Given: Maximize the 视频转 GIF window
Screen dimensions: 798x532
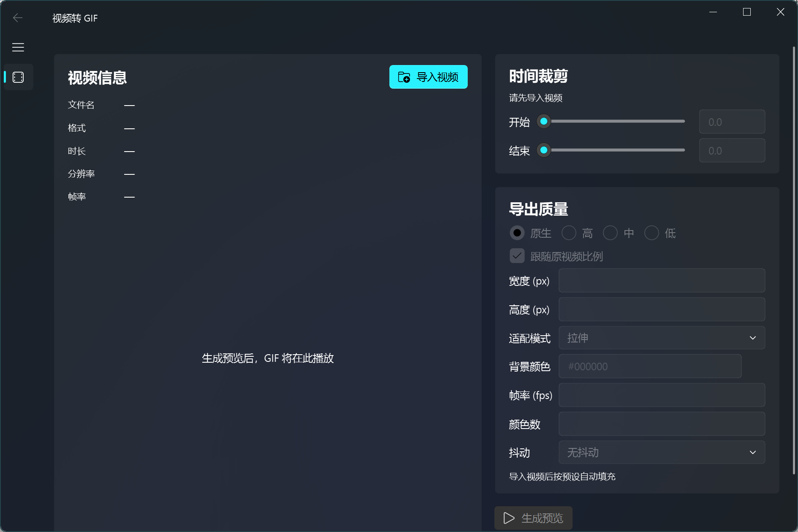Looking at the screenshot, I should (747, 12).
